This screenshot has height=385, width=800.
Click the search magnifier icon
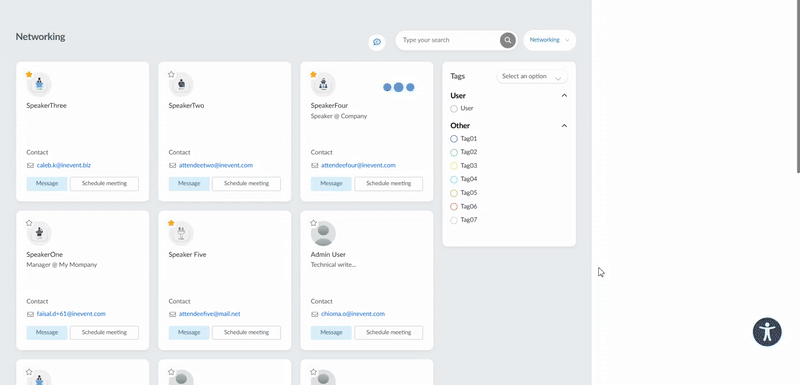click(507, 40)
